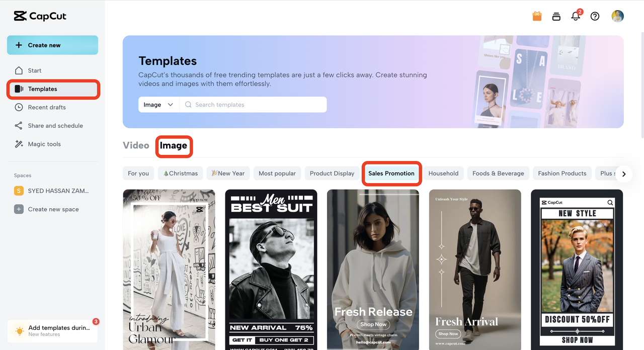Click the plus icon for new space

tap(19, 209)
